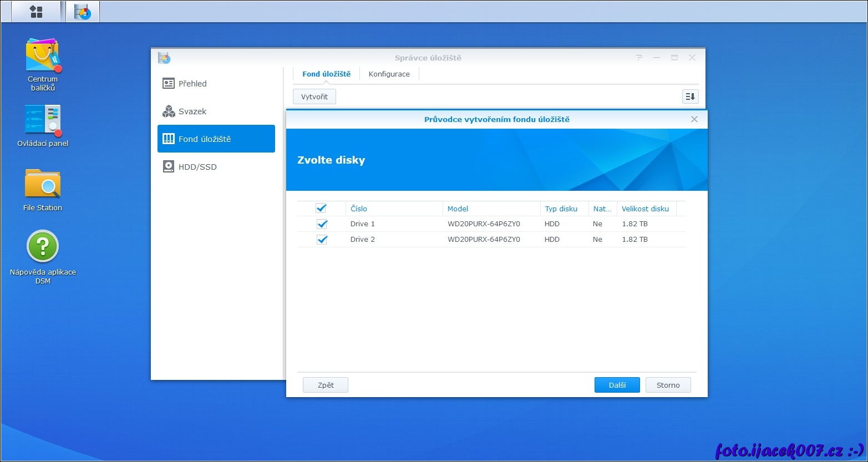Open Ovládací panel desktop icon
The width and height of the screenshot is (868, 462).
coord(43,120)
